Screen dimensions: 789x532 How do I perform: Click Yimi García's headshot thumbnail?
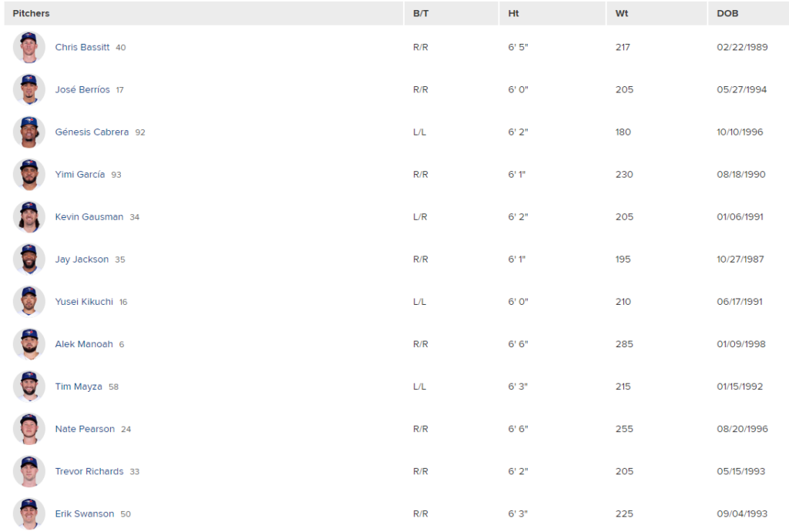point(29,175)
